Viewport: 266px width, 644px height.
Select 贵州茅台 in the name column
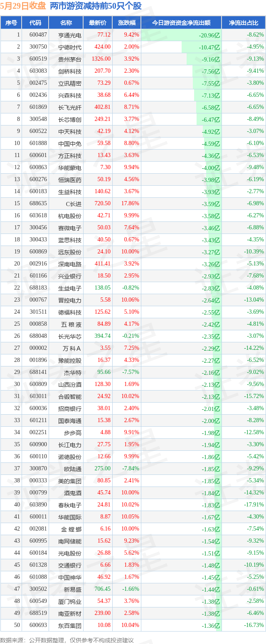click(x=70, y=59)
